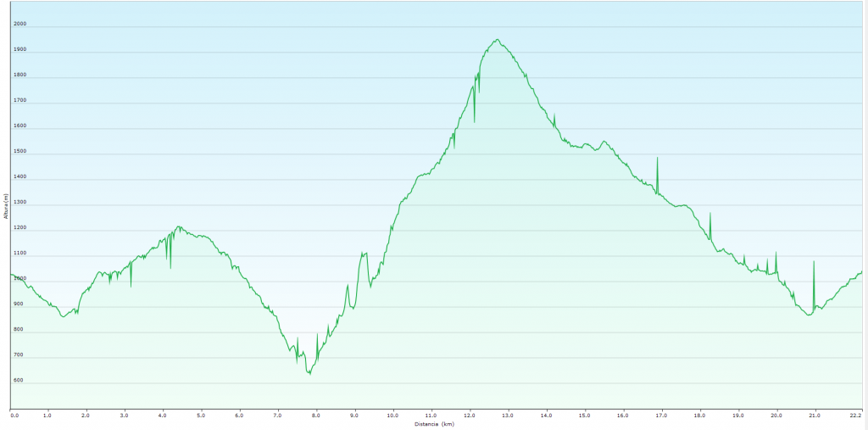868x430 pixels.
Task: Click the 600 label on the altitude axis
Action: tap(19, 381)
